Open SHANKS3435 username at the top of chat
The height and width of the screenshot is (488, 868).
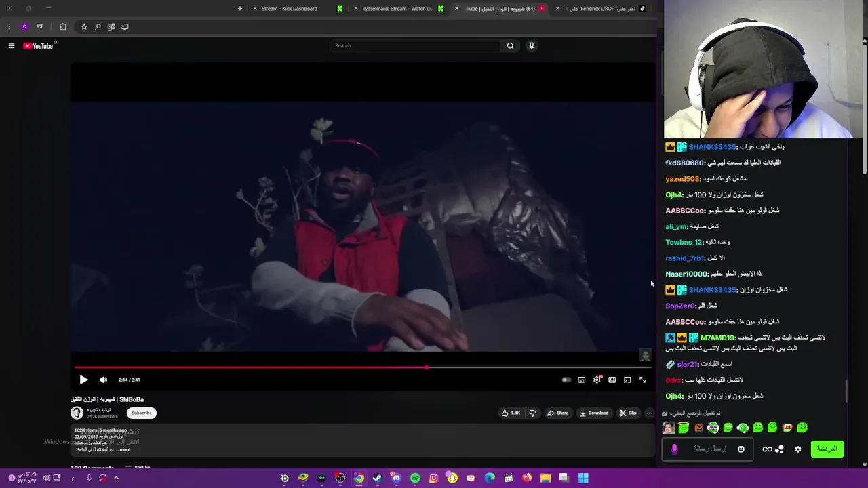click(x=712, y=147)
